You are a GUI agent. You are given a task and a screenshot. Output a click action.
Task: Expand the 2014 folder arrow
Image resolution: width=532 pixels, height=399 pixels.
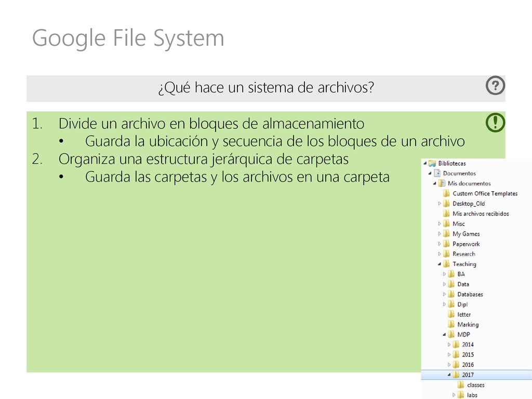(449, 345)
